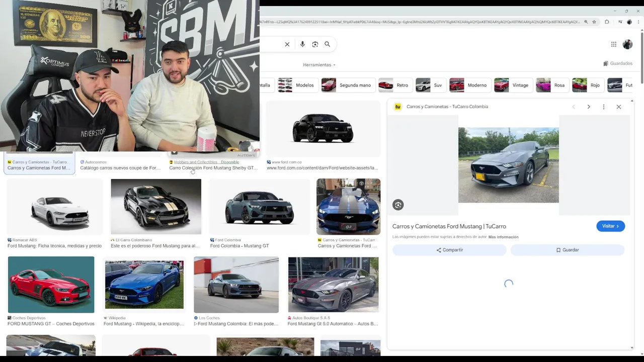Click the browser address bar URL
Screen dimensions: 644x362
[420, 22]
